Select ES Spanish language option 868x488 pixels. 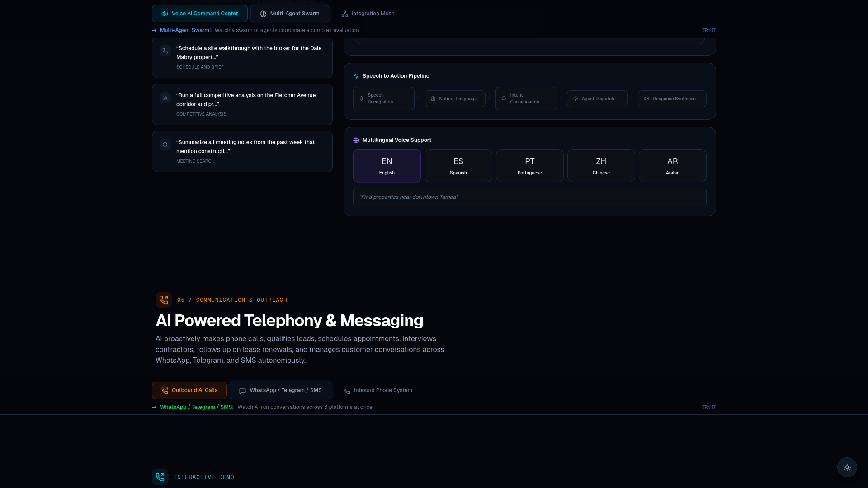pyautogui.click(x=458, y=166)
